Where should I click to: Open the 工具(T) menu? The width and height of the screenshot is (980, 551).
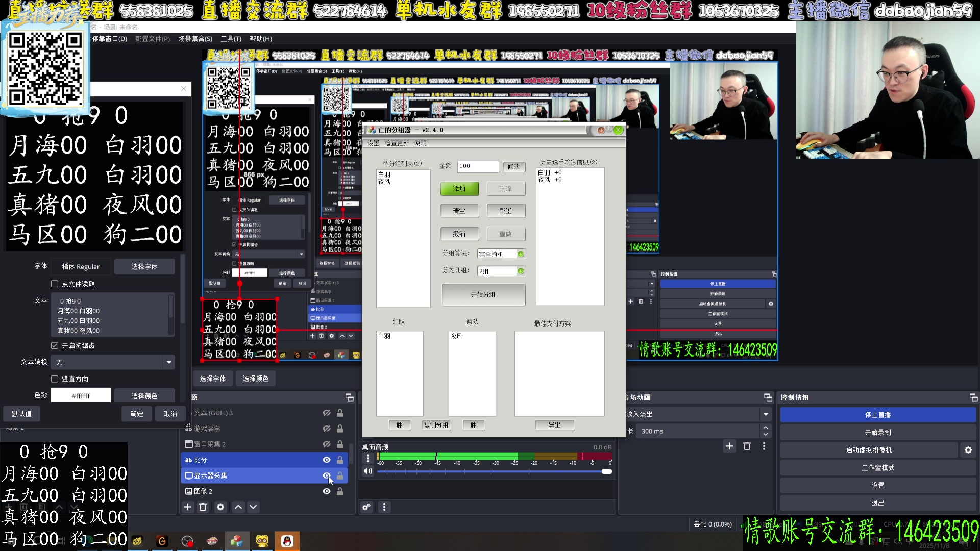tap(231, 39)
